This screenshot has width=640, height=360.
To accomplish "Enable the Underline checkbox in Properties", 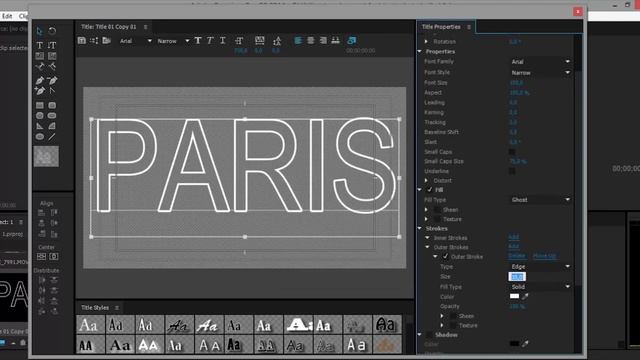I will coord(512,171).
